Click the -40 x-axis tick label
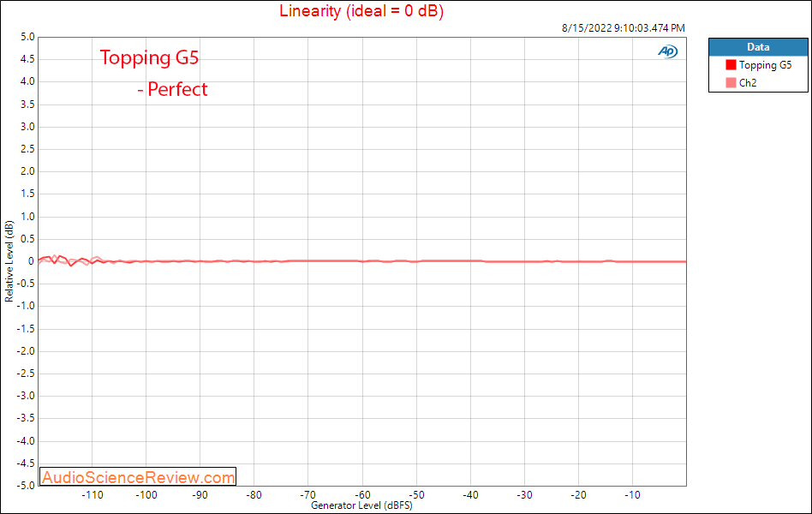 click(470, 495)
